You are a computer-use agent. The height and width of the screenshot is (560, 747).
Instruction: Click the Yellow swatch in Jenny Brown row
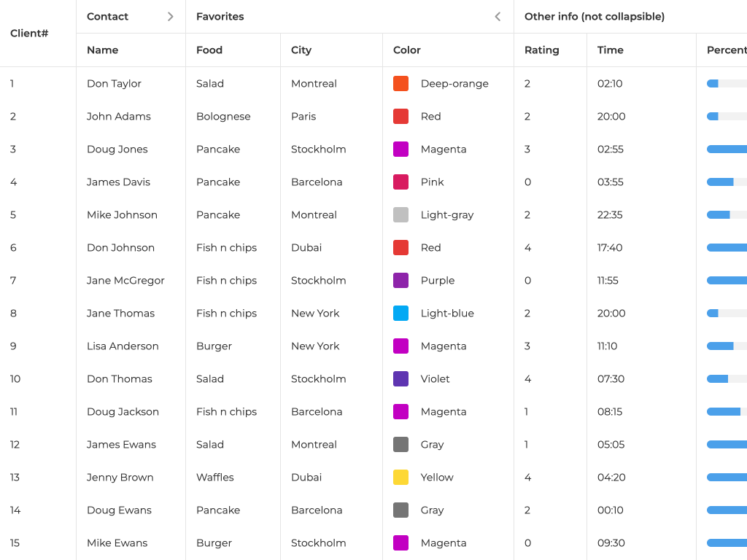point(400,478)
